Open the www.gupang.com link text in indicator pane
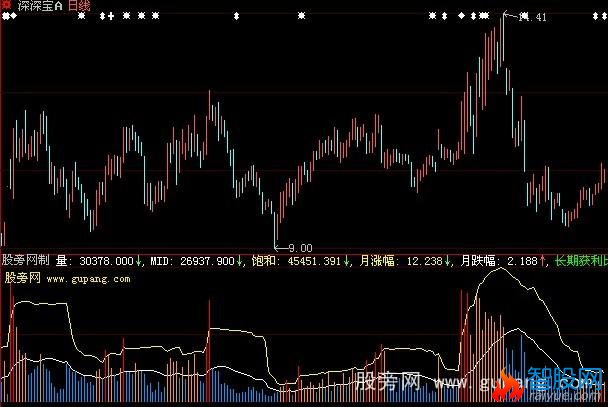This screenshot has height=407, width=608. 88,279
